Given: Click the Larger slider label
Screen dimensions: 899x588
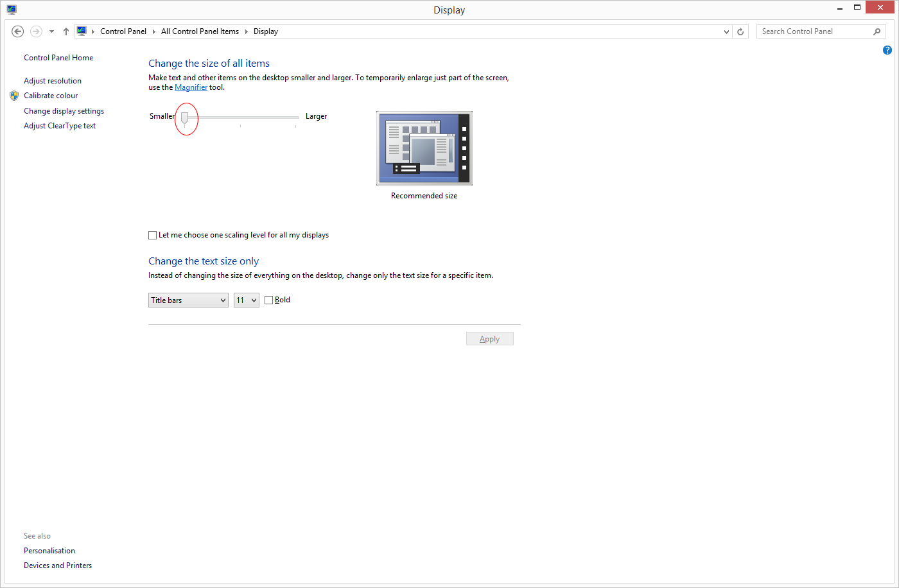Looking at the screenshot, I should click(x=316, y=116).
